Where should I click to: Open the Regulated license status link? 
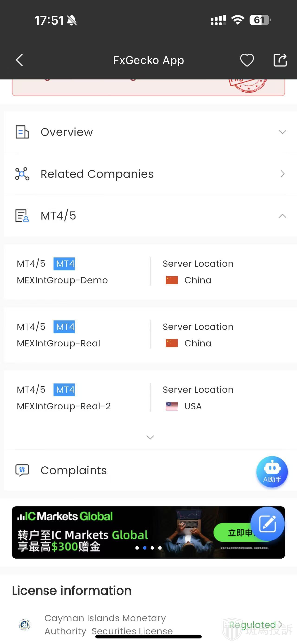click(255, 624)
